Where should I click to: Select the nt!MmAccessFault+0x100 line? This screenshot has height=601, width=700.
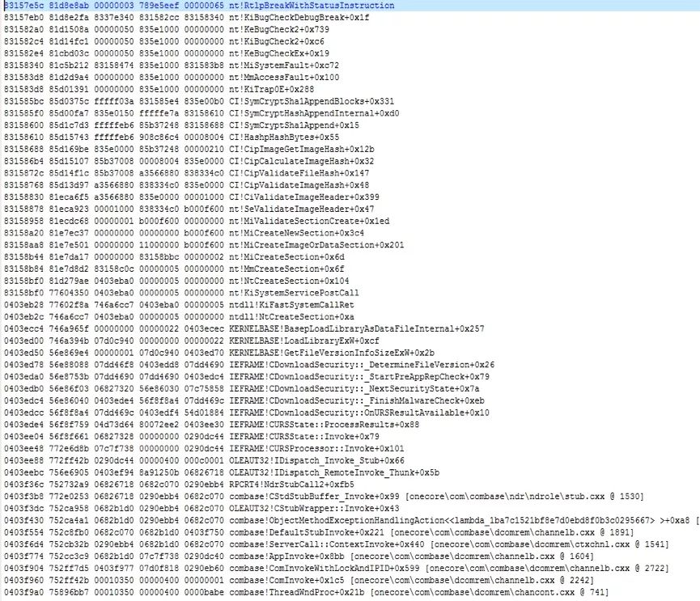click(x=172, y=78)
